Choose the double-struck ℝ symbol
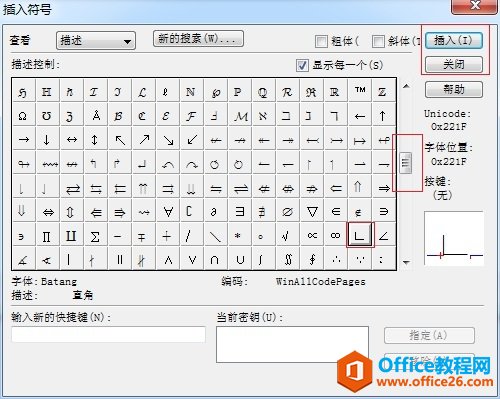Screen dimensions: 500x399 click(334, 92)
